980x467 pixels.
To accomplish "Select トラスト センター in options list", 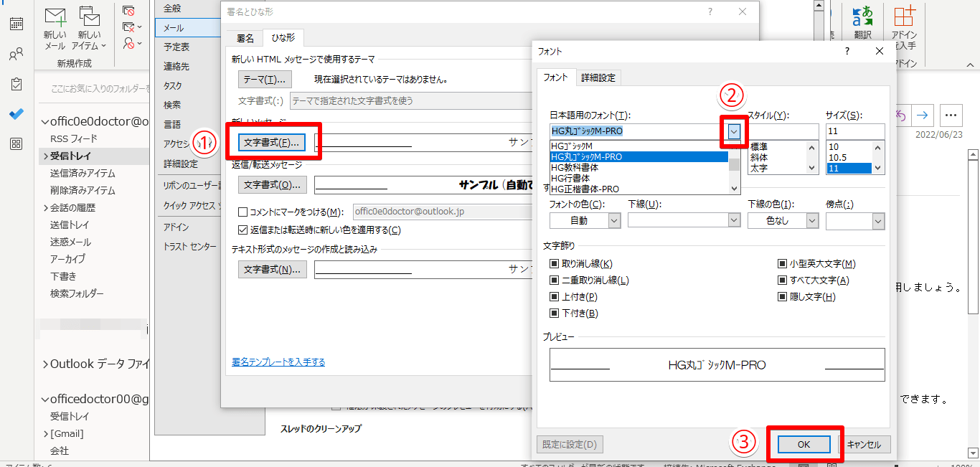I will [x=189, y=246].
